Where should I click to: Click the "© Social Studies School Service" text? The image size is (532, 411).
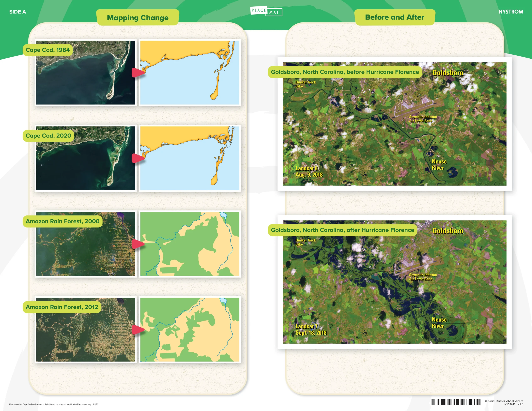pos(504,401)
